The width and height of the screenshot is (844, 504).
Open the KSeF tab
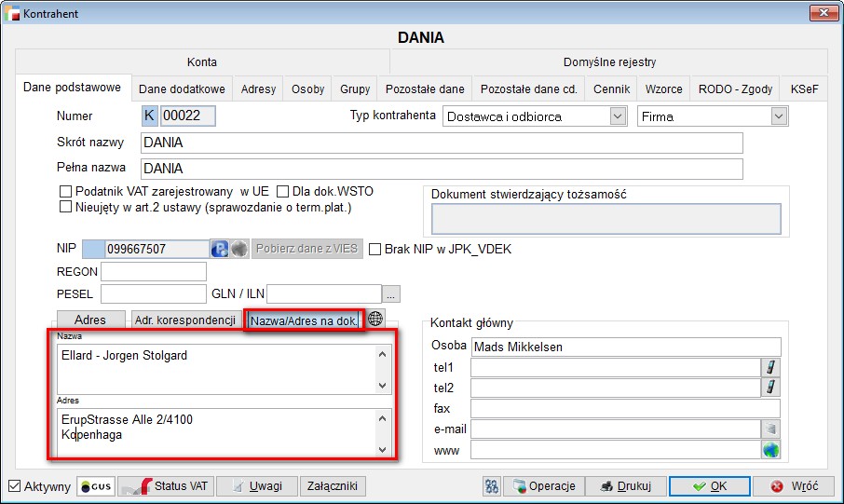coord(804,89)
